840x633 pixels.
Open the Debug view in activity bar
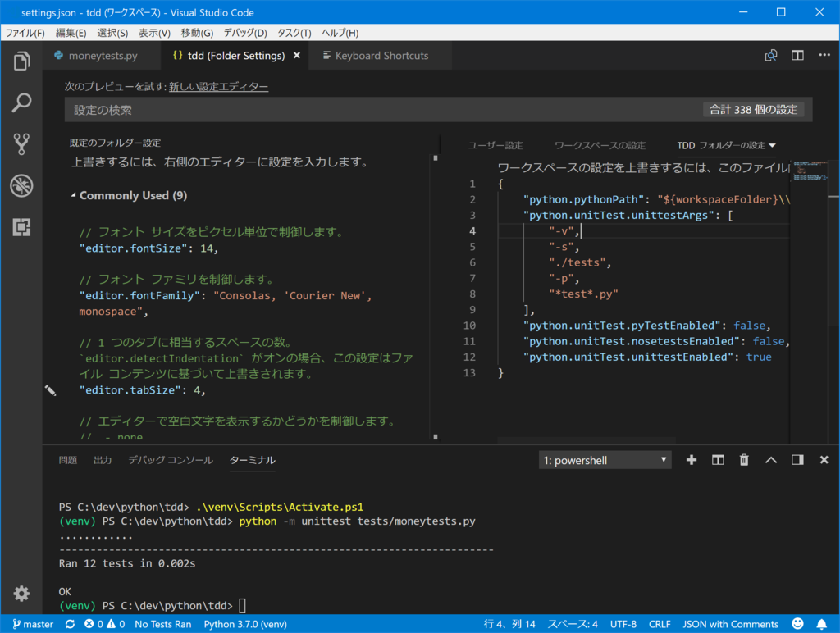point(21,186)
